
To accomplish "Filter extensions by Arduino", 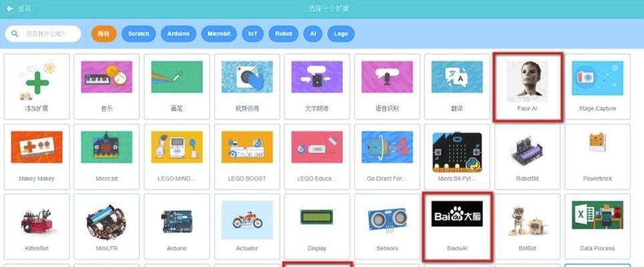I will coord(178,33).
